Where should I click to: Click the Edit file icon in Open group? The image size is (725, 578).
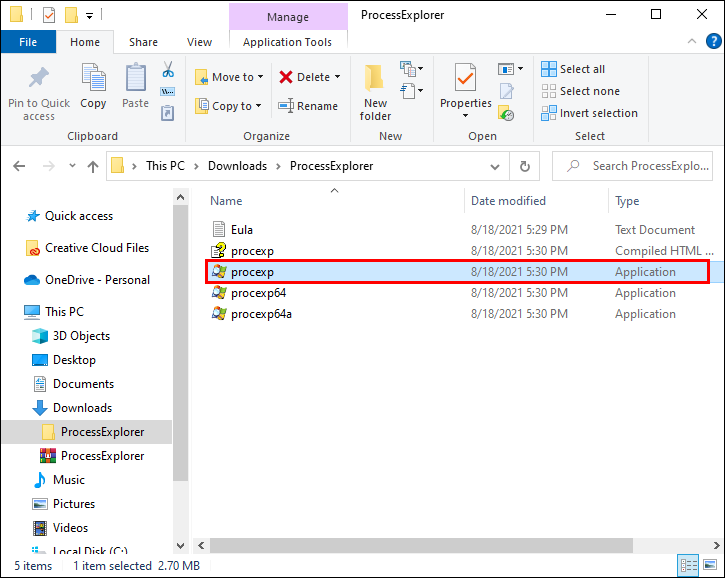[506, 91]
